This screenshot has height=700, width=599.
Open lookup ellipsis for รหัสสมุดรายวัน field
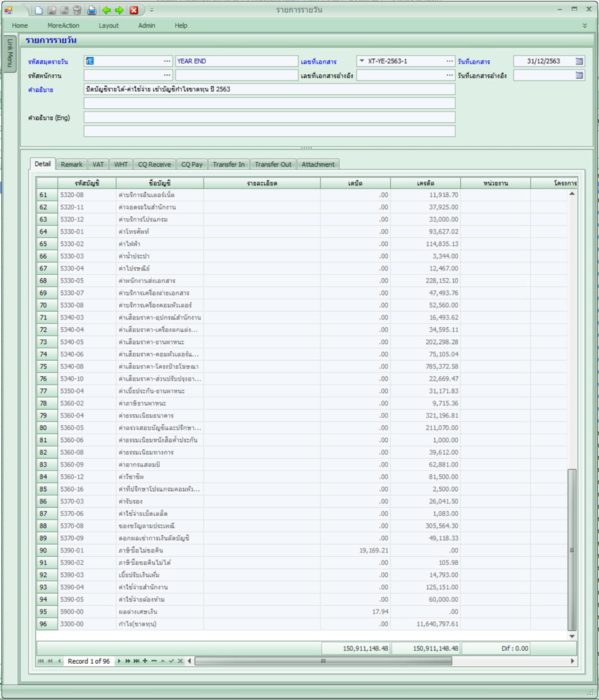167,61
